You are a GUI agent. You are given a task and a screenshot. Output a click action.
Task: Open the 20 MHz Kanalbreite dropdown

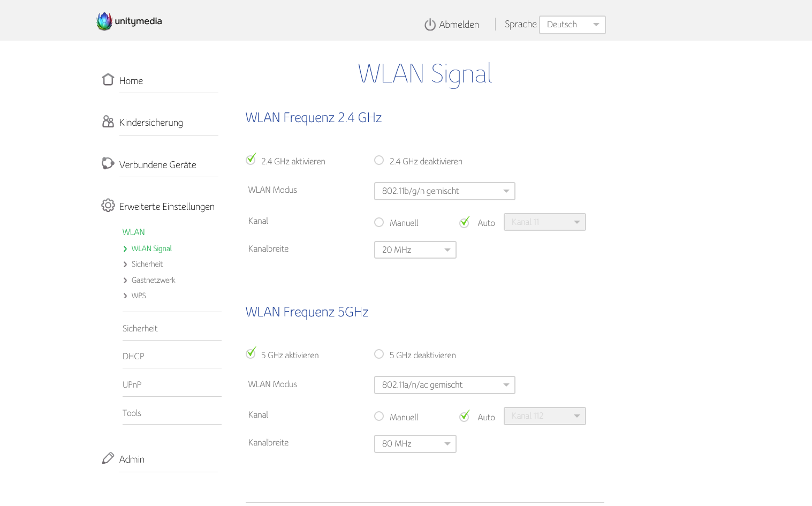pos(415,250)
